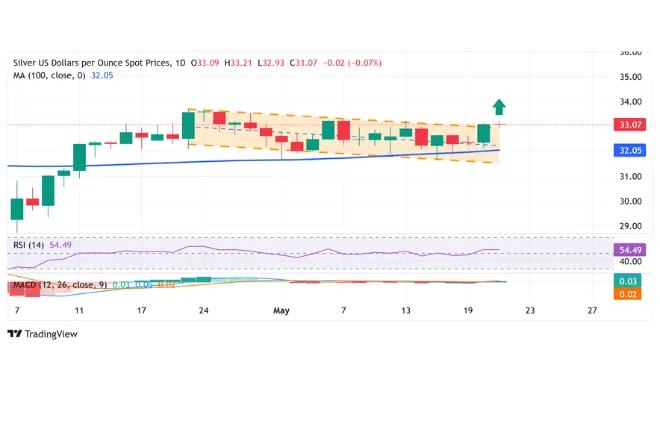Click the 30.00 price axis label
This screenshot has height=440, width=660.
631,201
